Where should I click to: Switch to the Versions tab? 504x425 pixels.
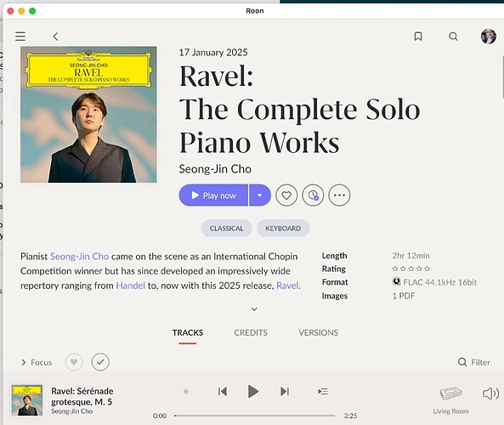(318, 332)
